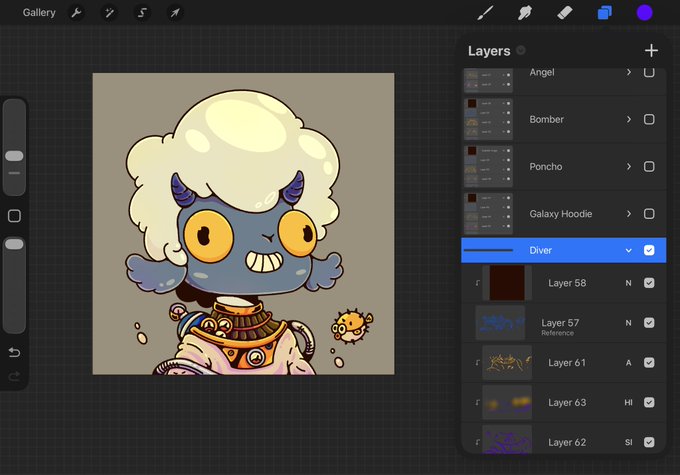Expand the Bomber group chevron
Screen dimensions: 680x475
[x=629, y=119]
